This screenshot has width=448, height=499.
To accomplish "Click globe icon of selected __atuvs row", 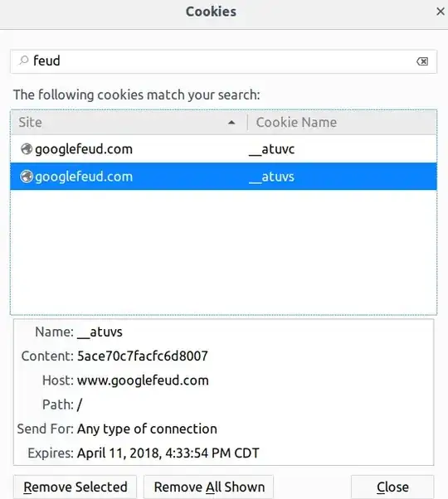I will pyautogui.click(x=27, y=177).
